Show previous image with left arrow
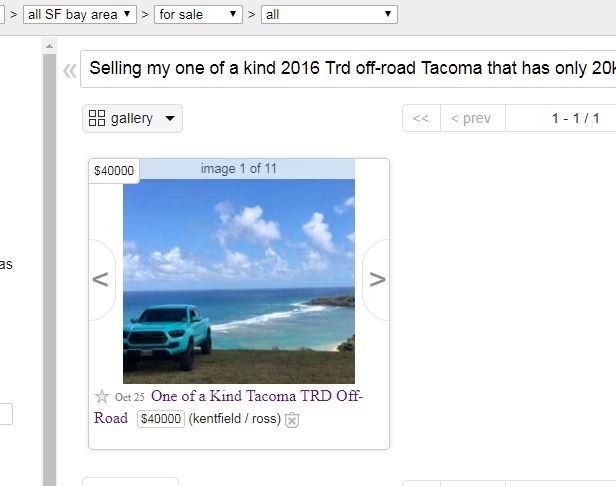The image size is (616, 486). [101, 280]
